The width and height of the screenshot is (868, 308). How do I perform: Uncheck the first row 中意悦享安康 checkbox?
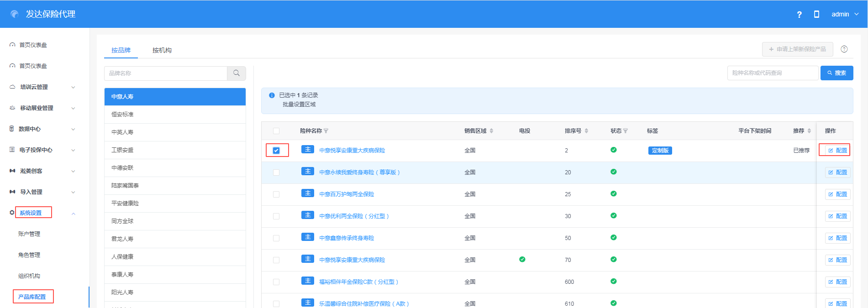coord(276,151)
